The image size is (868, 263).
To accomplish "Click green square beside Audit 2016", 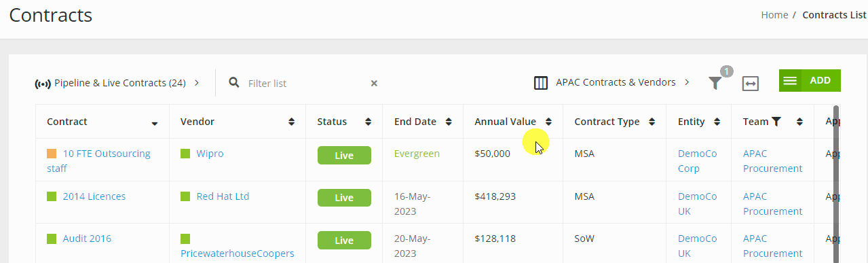I will pyautogui.click(x=52, y=239).
